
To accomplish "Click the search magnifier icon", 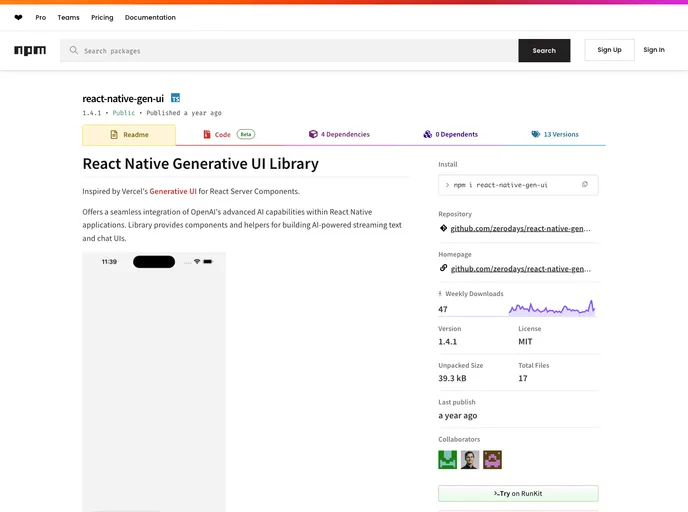I will coord(74,50).
